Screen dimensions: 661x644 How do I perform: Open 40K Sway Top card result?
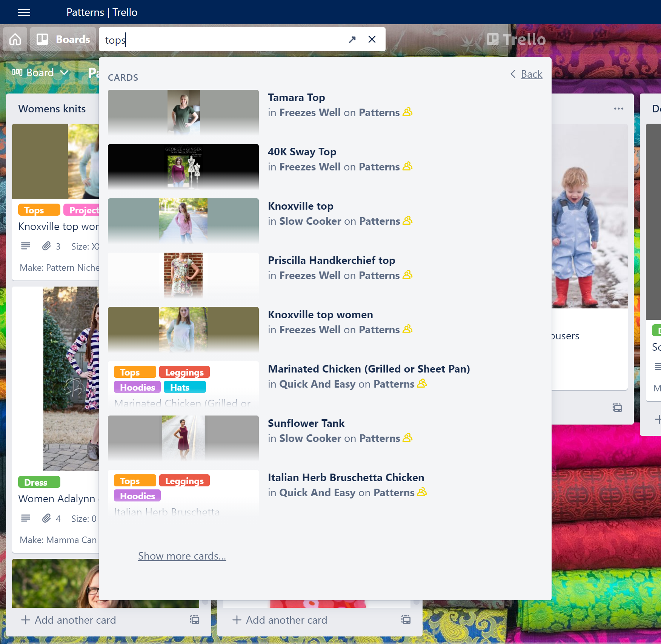point(302,152)
